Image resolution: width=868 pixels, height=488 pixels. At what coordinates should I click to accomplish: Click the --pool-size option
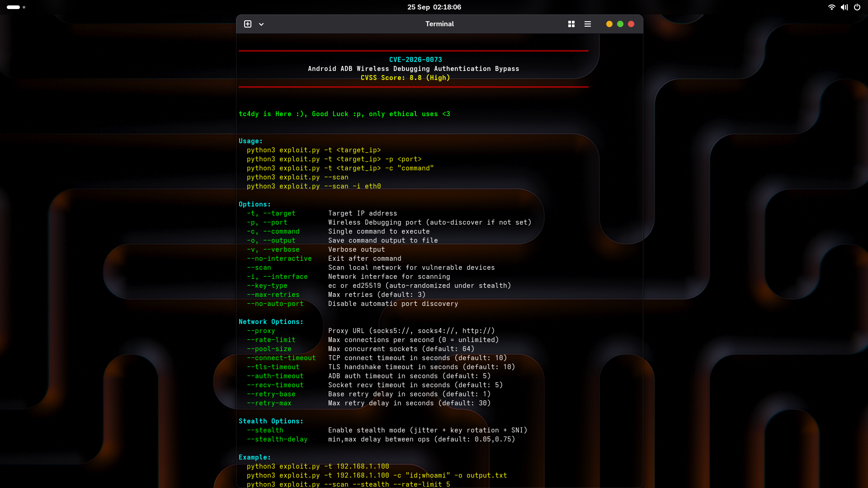tap(269, 349)
